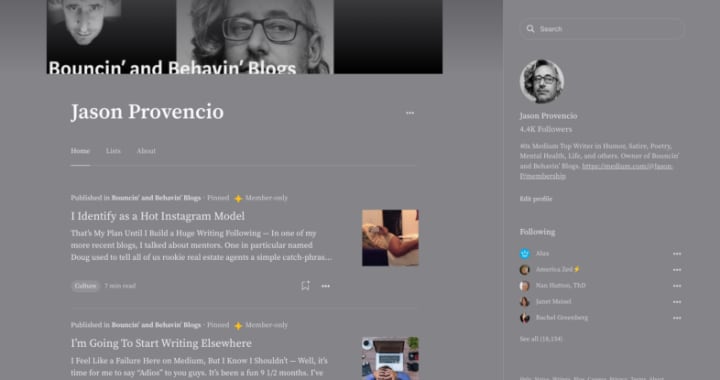Click America Zed avatar icon
The height and width of the screenshot is (380, 720).
click(x=525, y=270)
